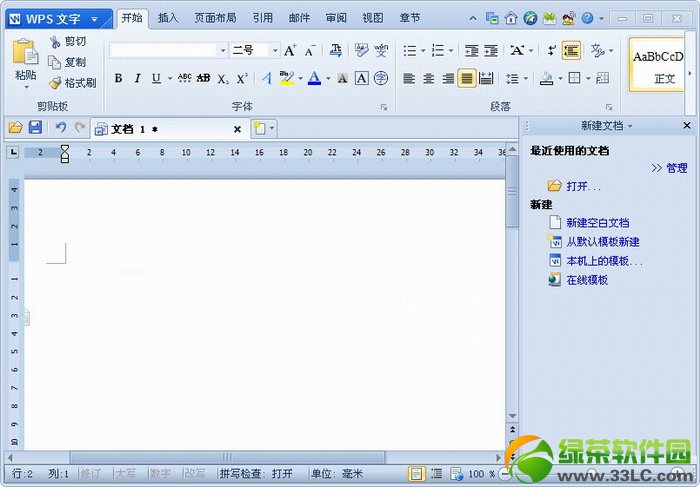Increase font size with A+ icon
This screenshot has width=700, height=497.
click(x=290, y=50)
